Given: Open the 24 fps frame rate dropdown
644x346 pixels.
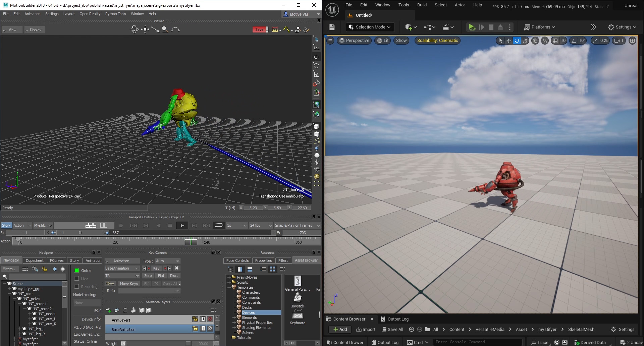Looking at the screenshot, I should (x=260, y=225).
